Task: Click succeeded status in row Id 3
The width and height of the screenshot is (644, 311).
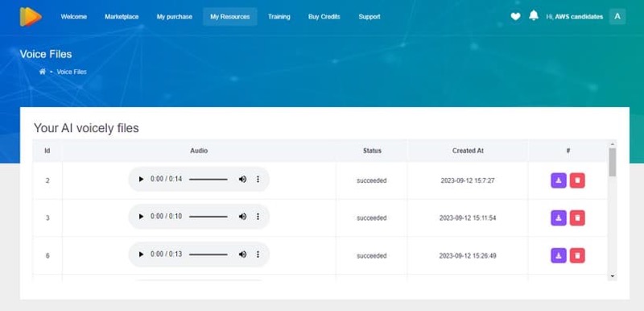Action: pos(372,218)
